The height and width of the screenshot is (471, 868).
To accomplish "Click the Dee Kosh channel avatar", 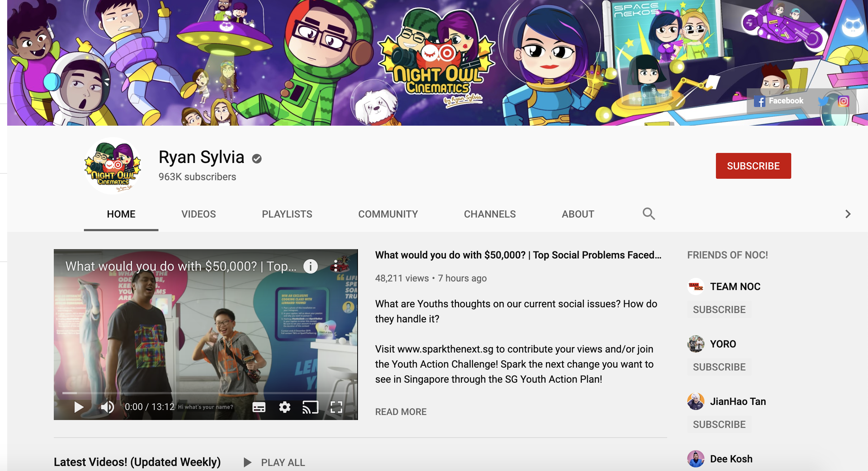I will (696, 459).
